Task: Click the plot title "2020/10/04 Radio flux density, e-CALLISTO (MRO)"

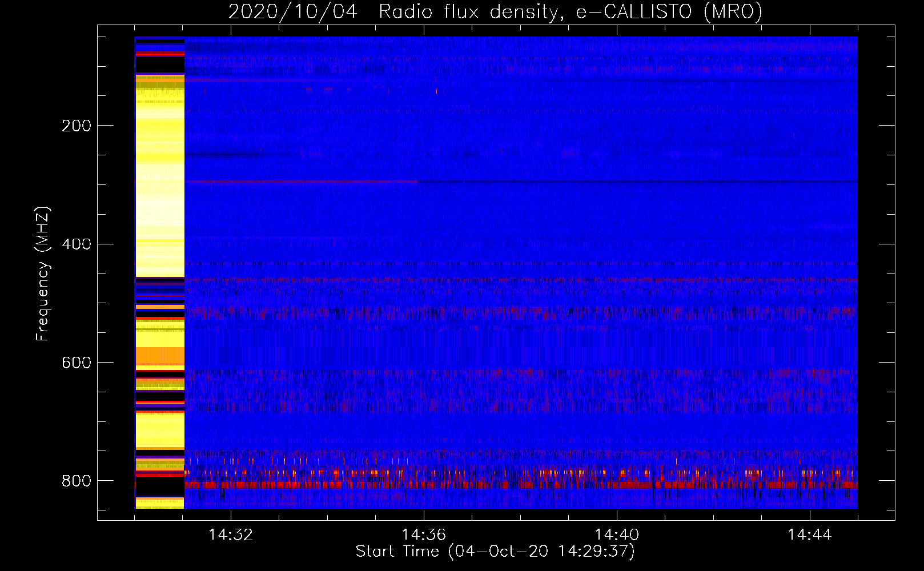Action: (495, 11)
